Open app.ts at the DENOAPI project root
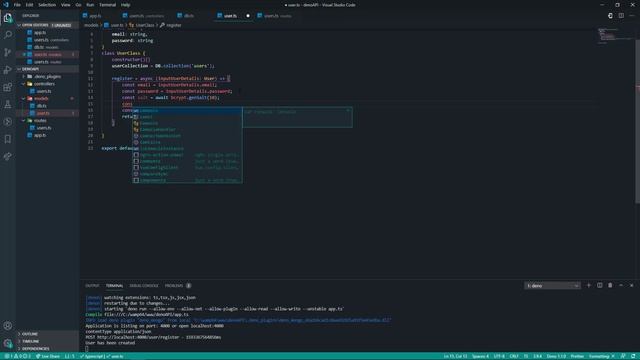This screenshot has width=640, height=360. pos(47,135)
